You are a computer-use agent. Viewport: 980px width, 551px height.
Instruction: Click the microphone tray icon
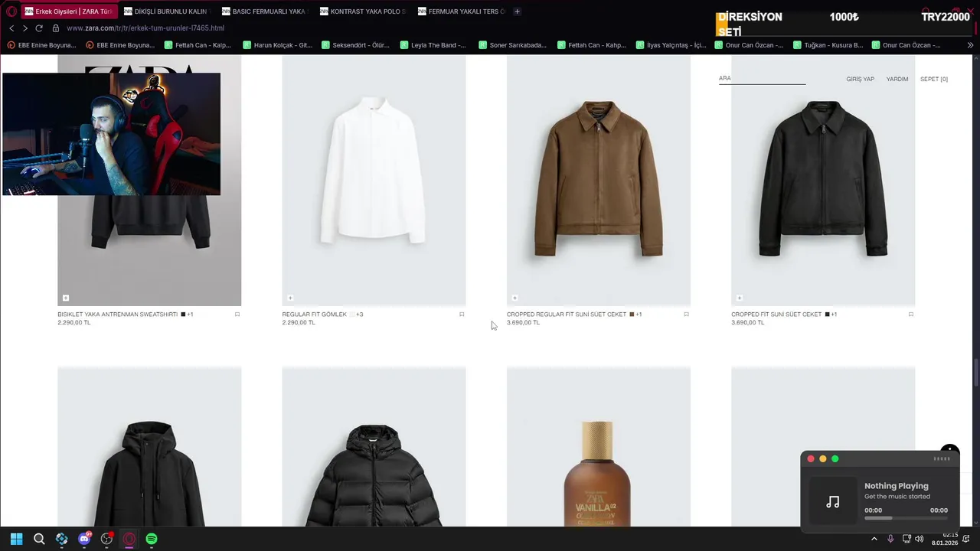pyautogui.click(x=890, y=539)
